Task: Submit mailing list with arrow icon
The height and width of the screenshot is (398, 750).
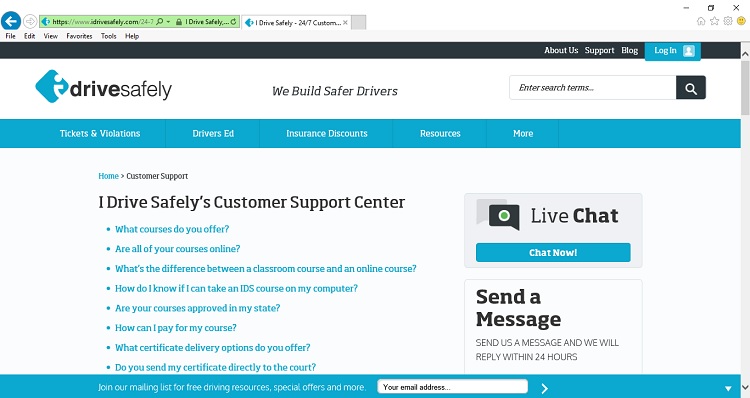Action: coord(544,388)
